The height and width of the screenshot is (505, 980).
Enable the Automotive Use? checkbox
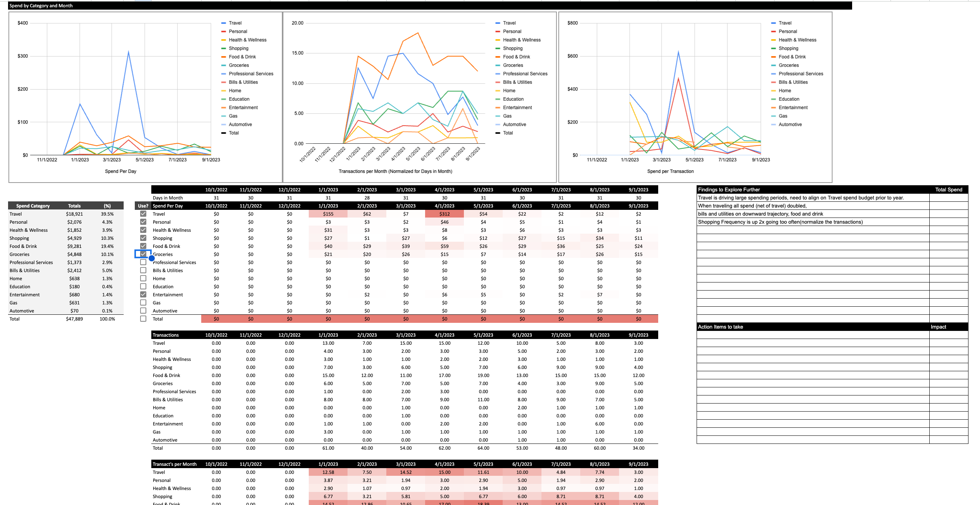click(143, 311)
